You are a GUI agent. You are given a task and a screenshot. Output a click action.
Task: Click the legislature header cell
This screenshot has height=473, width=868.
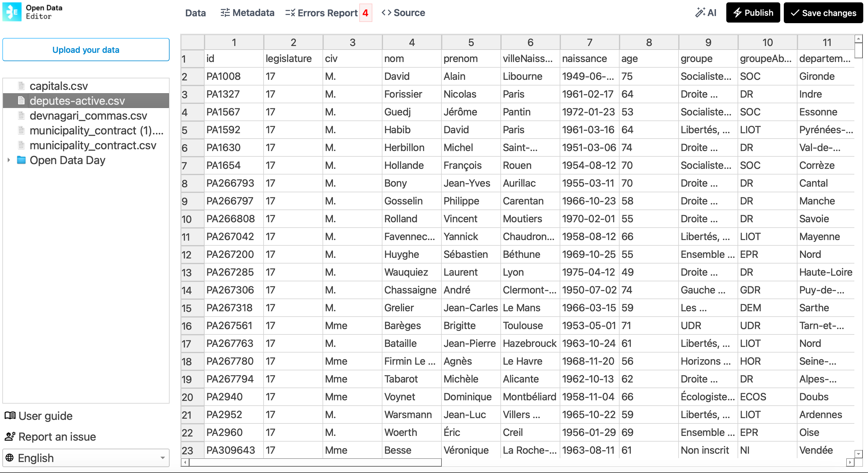[293, 58]
